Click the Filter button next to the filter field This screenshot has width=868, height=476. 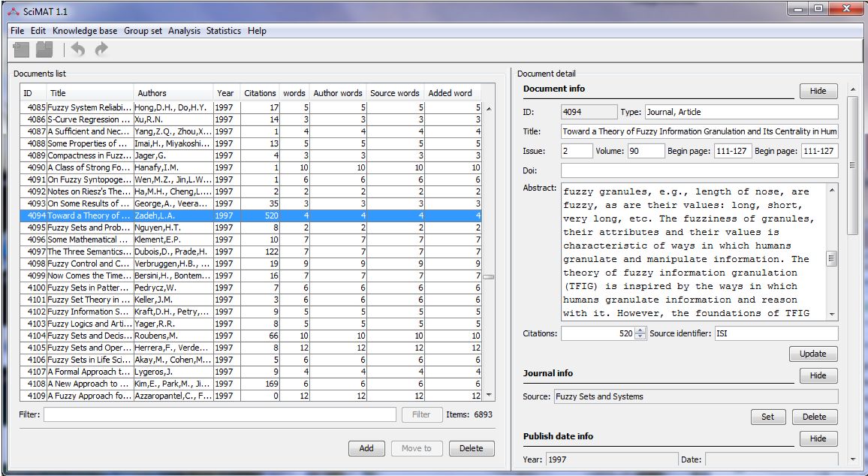(x=421, y=414)
